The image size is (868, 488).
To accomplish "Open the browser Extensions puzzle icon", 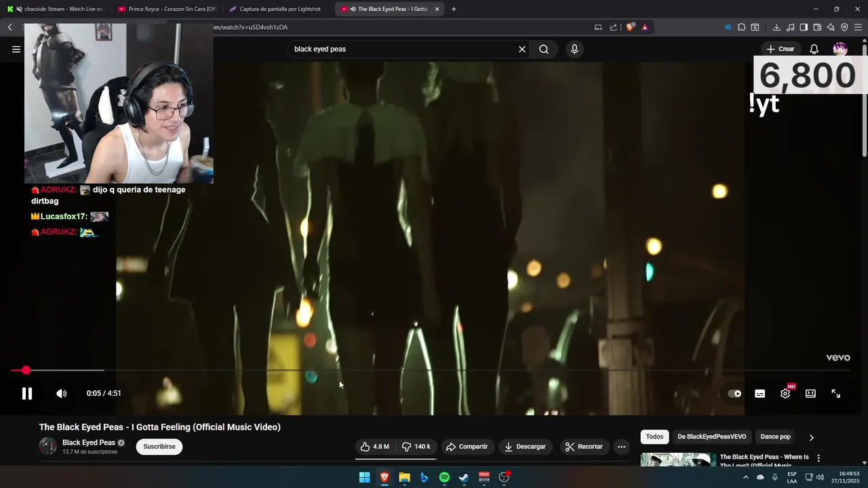I will point(741,27).
